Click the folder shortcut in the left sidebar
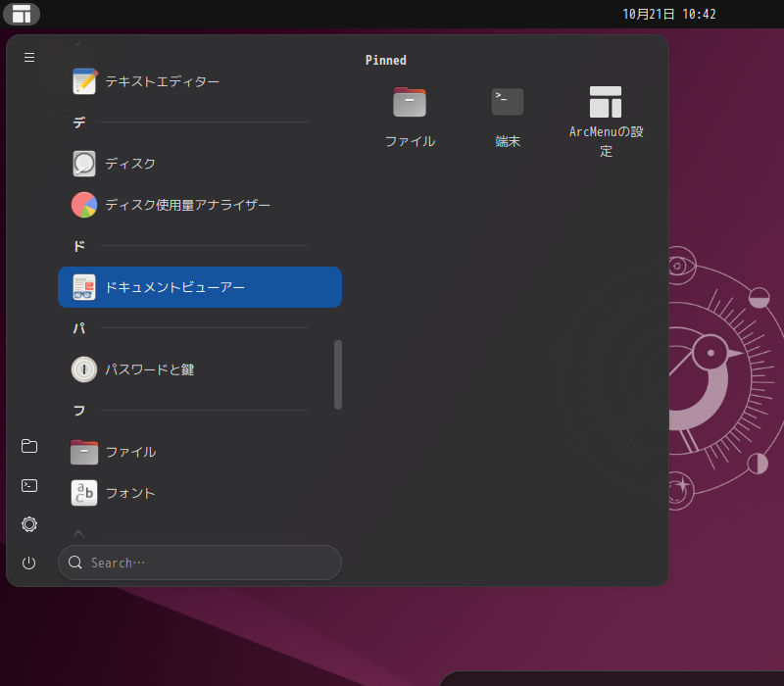This screenshot has height=686, width=784. click(x=28, y=446)
